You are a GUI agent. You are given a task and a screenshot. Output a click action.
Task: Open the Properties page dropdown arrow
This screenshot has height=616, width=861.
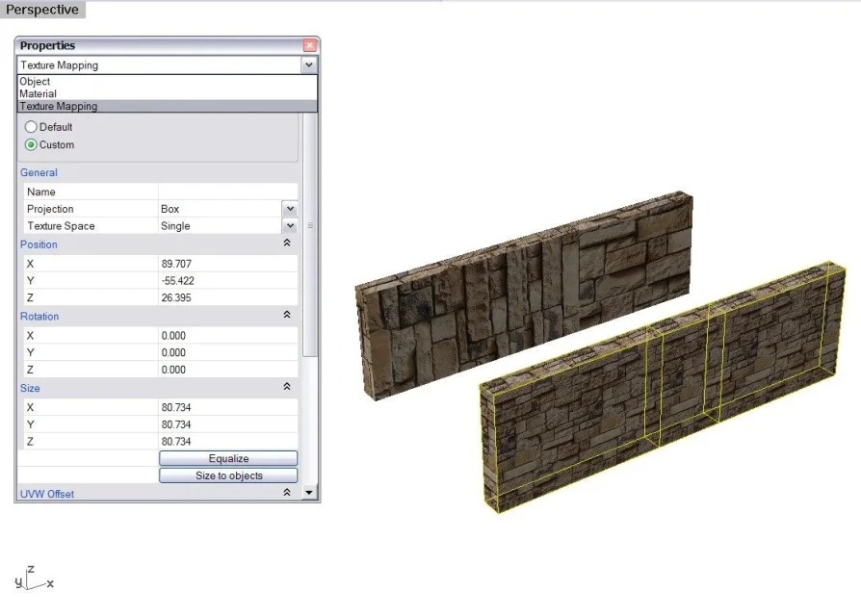pos(309,64)
